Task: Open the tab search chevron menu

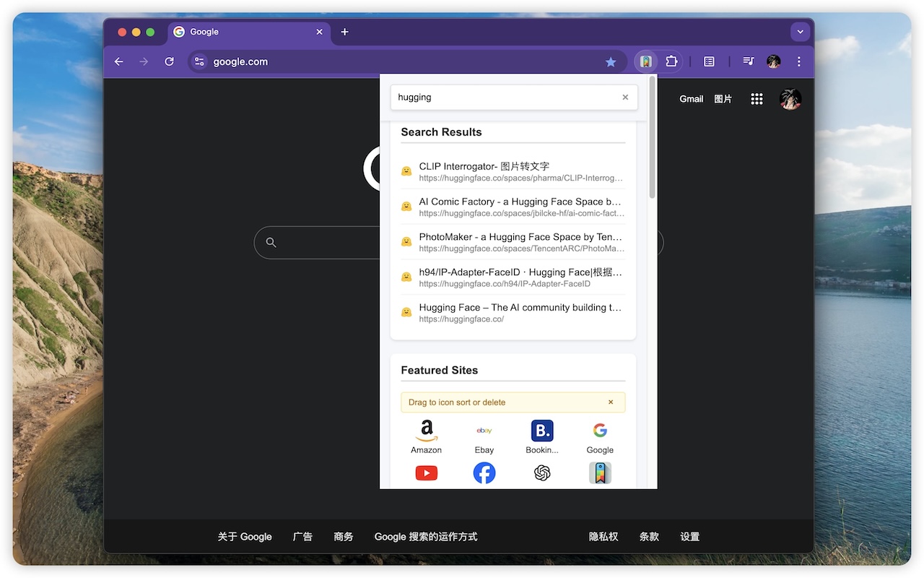Action: tap(800, 32)
